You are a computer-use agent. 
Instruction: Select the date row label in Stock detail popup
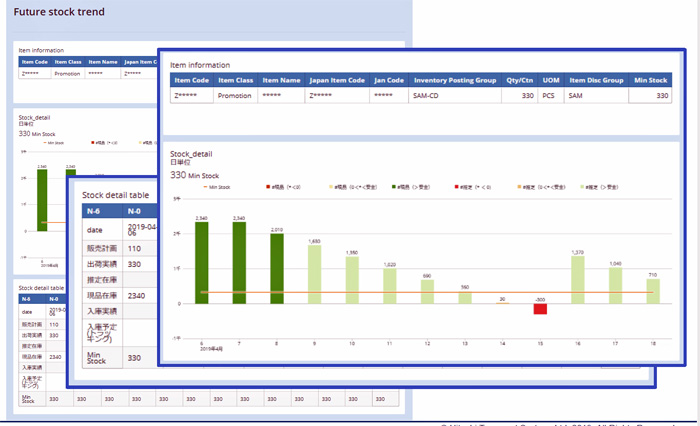pyautogui.click(x=102, y=230)
